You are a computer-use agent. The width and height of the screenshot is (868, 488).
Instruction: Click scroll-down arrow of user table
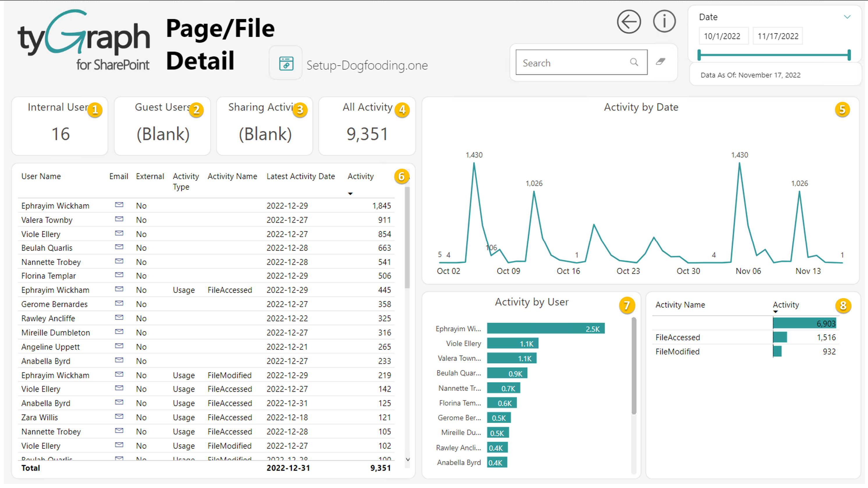tap(408, 460)
